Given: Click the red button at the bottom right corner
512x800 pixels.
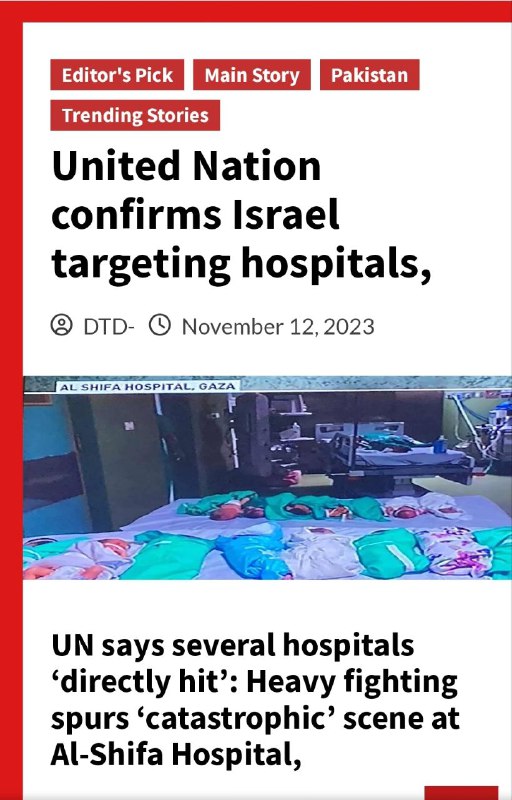Looking at the screenshot, I should tap(461, 793).
